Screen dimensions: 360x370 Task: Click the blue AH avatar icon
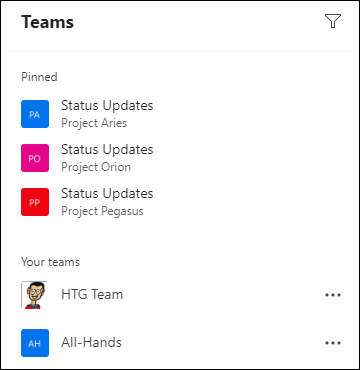pyautogui.click(x=35, y=343)
